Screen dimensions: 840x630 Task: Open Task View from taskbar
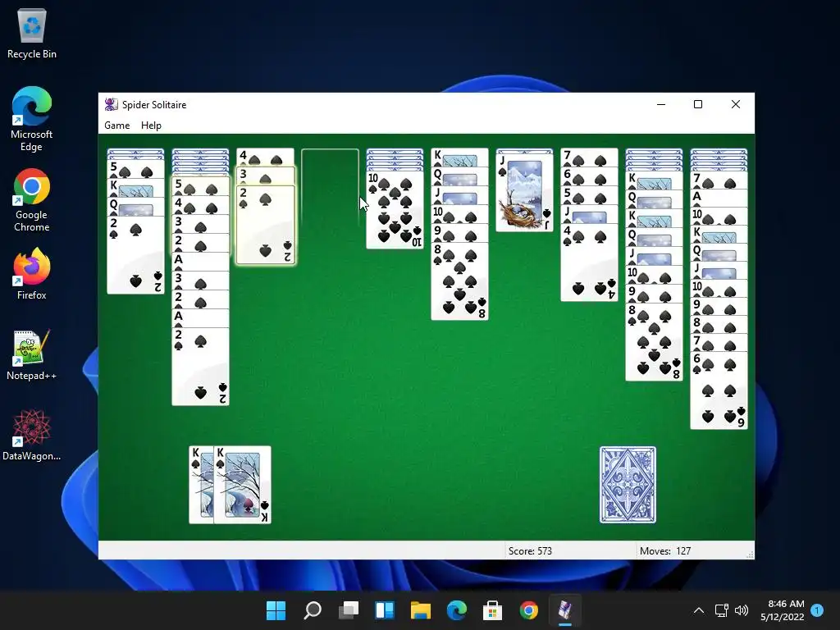pyautogui.click(x=349, y=610)
